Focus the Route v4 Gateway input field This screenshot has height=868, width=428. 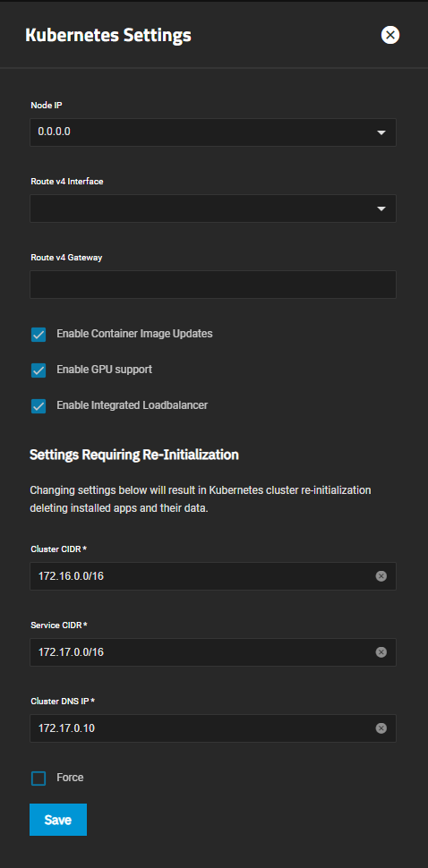[213, 285]
